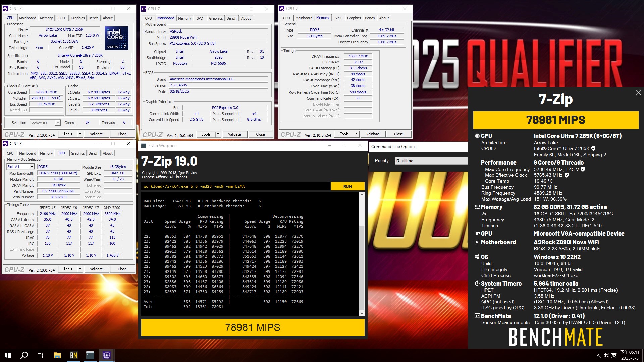Image resolution: width=644 pixels, height=362 pixels.
Task: Expand Tools arrow in CPU-Z SPD window
Action: click(80, 269)
